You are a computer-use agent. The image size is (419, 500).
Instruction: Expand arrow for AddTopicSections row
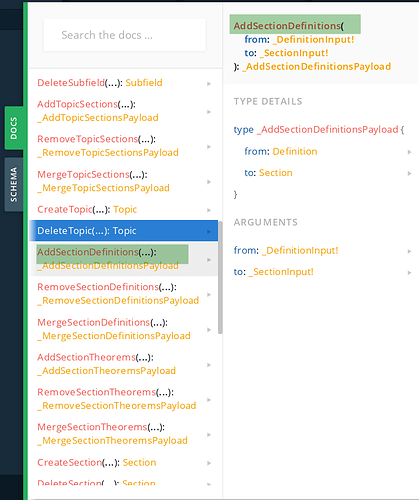209,112
